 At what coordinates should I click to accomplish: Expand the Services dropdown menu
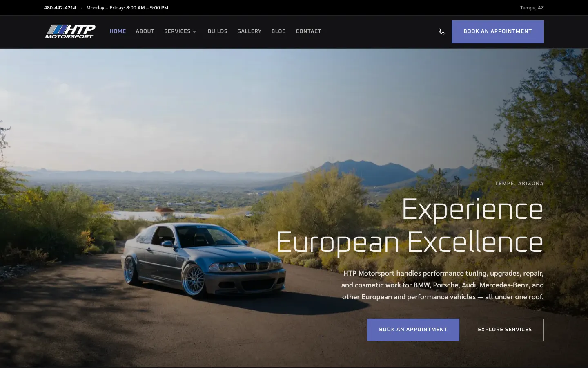180,31
